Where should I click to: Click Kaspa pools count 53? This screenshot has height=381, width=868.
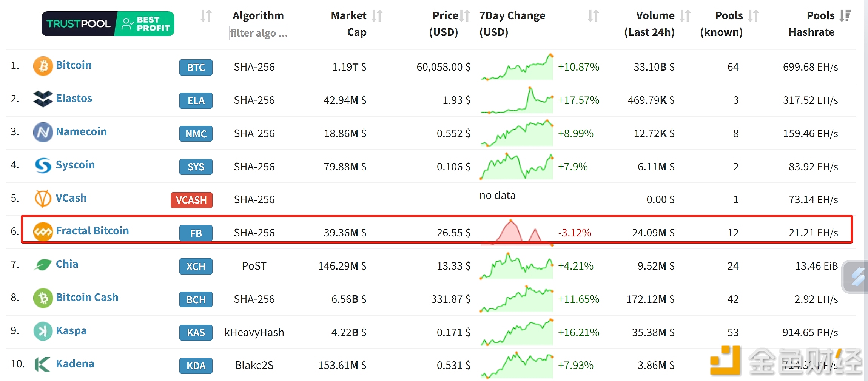point(733,332)
